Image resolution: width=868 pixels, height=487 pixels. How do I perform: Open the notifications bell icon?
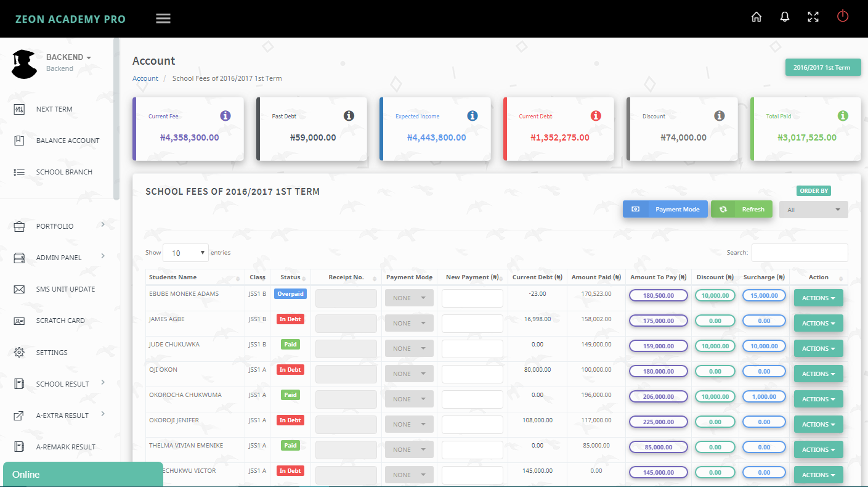[x=785, y=17]
